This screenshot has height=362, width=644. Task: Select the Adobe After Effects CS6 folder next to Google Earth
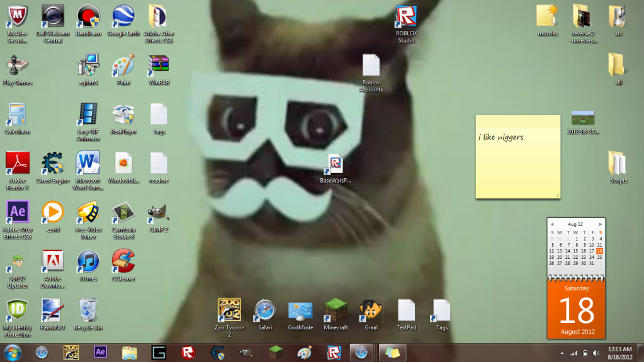point(159,24)
